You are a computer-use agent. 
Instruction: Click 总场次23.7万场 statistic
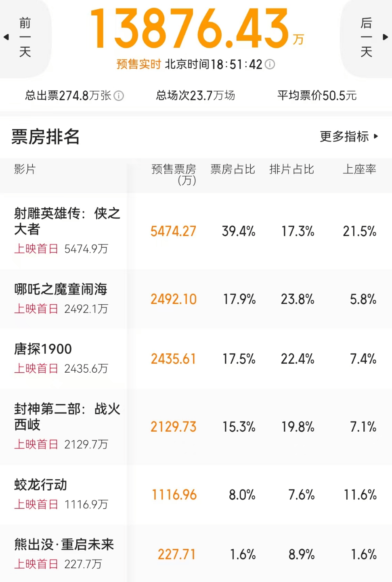[195, 96]
